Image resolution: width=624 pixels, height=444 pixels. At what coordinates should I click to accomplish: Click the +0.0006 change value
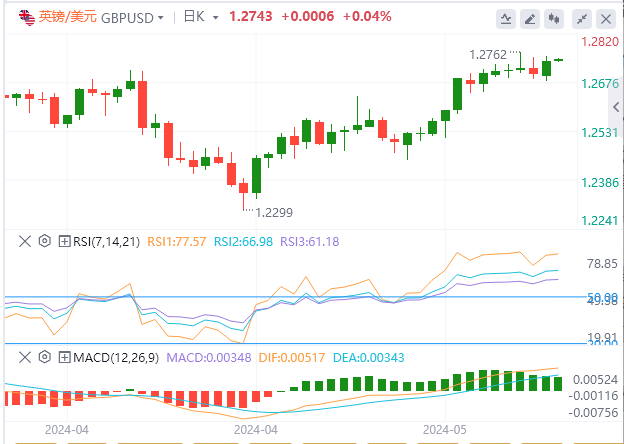pos(308,17)
